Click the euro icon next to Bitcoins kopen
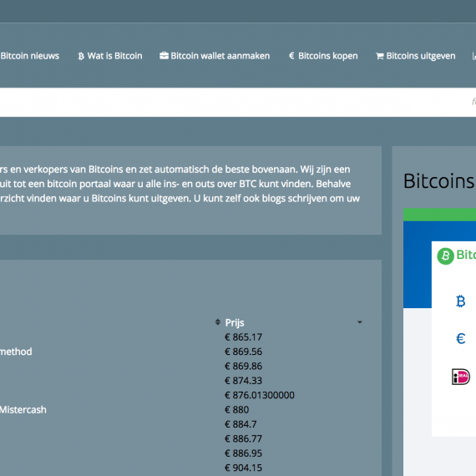The image size is (476, 476). click(291, 56)
